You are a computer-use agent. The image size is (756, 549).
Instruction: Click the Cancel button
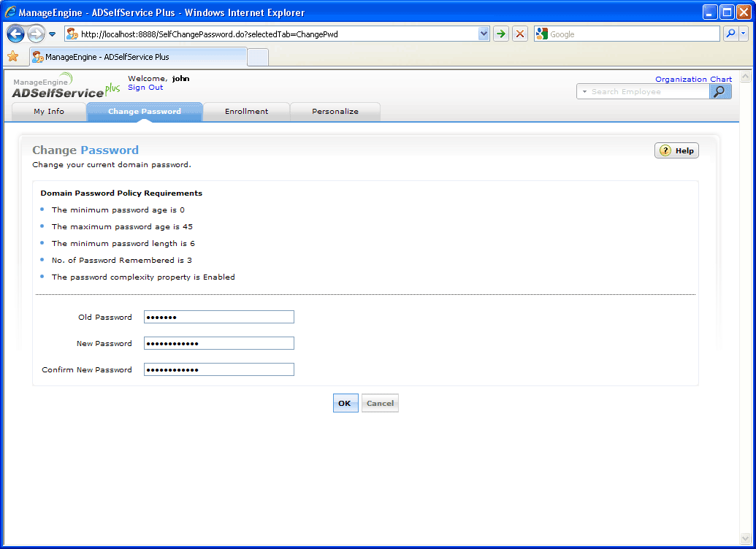point(380,404)
